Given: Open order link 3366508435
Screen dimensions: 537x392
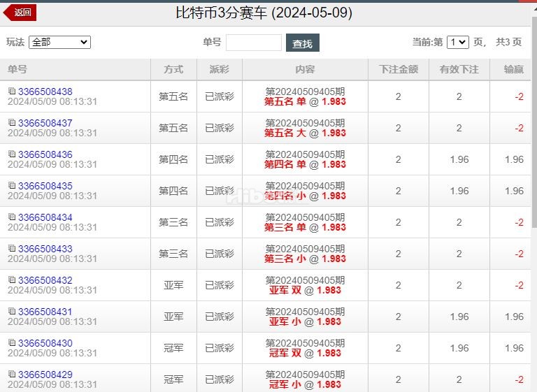Looking at the screenshot, I should click(x=45, y=186).
